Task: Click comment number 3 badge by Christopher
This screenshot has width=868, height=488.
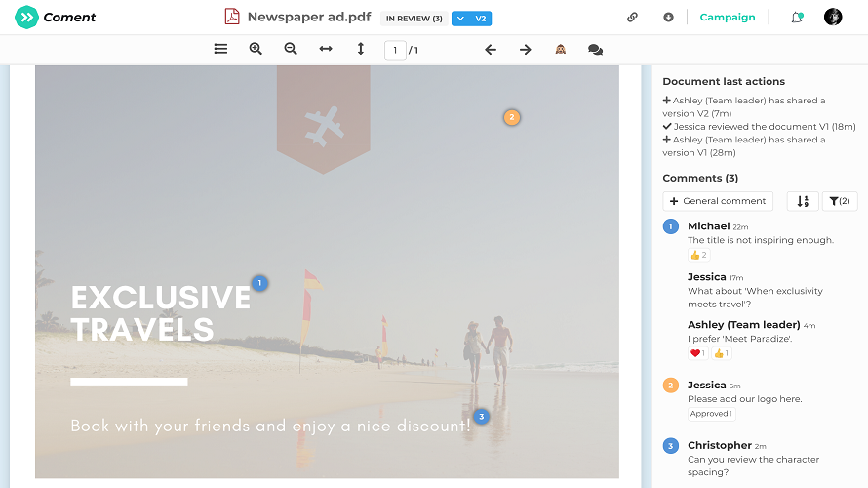Action: (x=671, y=445)
